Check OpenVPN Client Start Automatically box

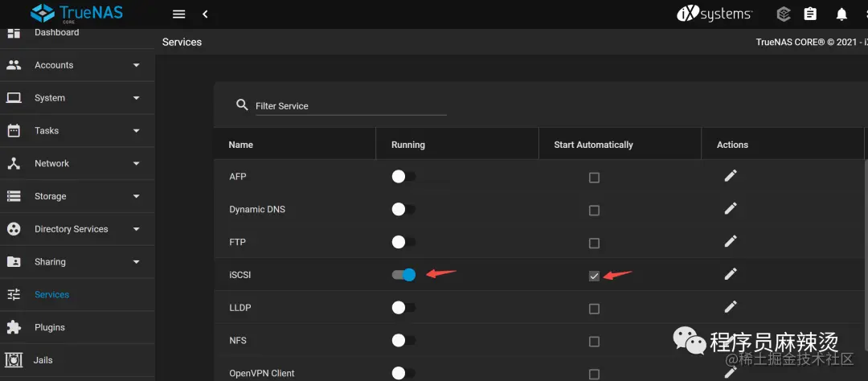point(594,375)
